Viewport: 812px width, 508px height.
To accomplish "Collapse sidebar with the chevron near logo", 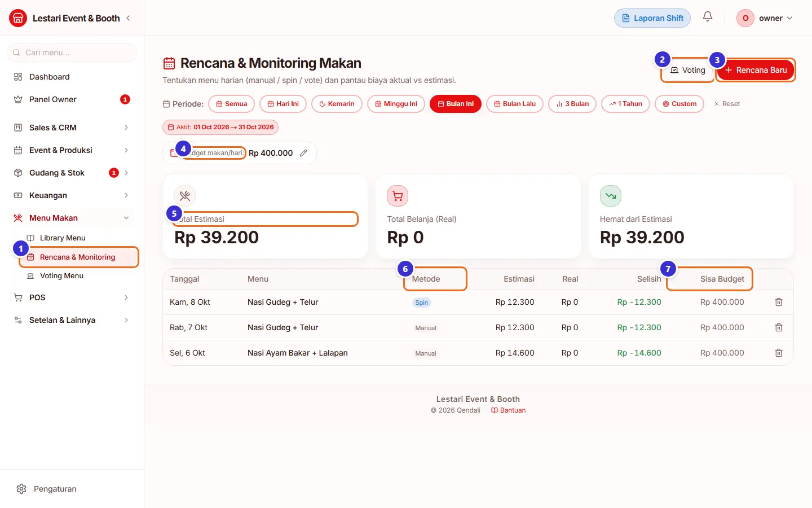I will [x=129, y=18].
